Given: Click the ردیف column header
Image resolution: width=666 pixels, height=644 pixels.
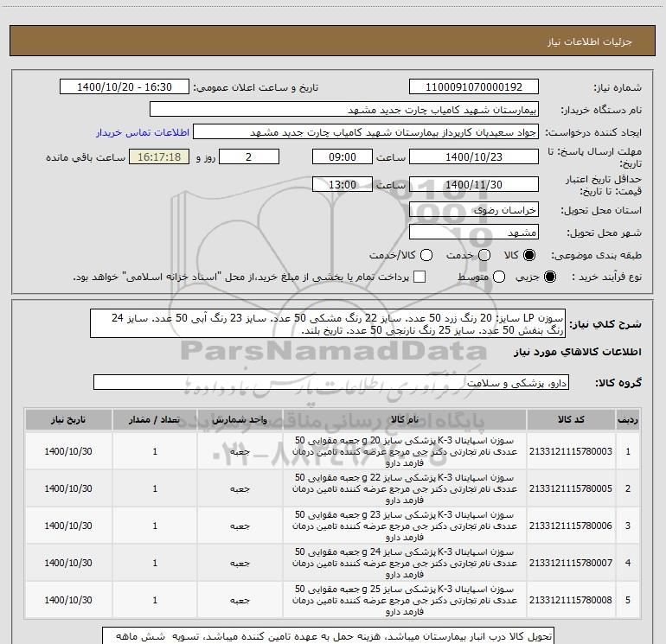Looking at the screenshot, I should point(628,419).
